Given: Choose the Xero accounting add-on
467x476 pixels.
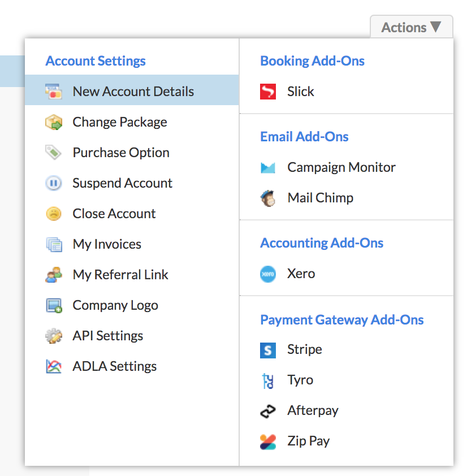Looking at the screenshot, I should [347, 274].
